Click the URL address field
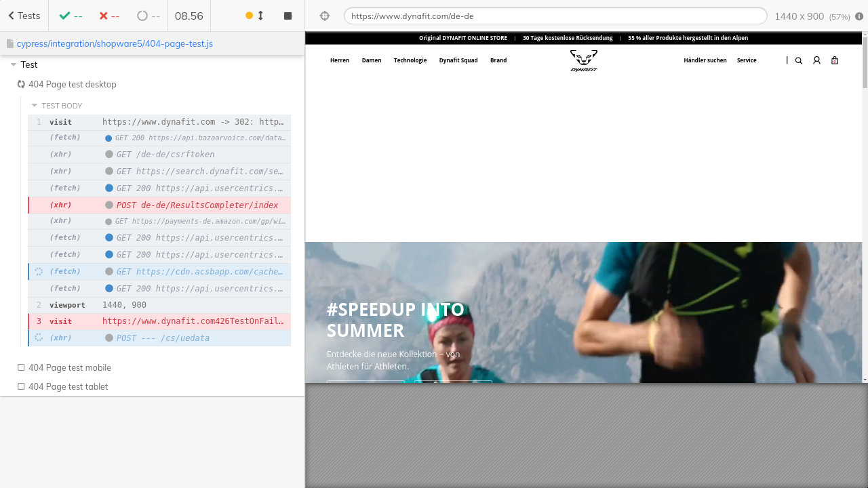 coord(555,16)
